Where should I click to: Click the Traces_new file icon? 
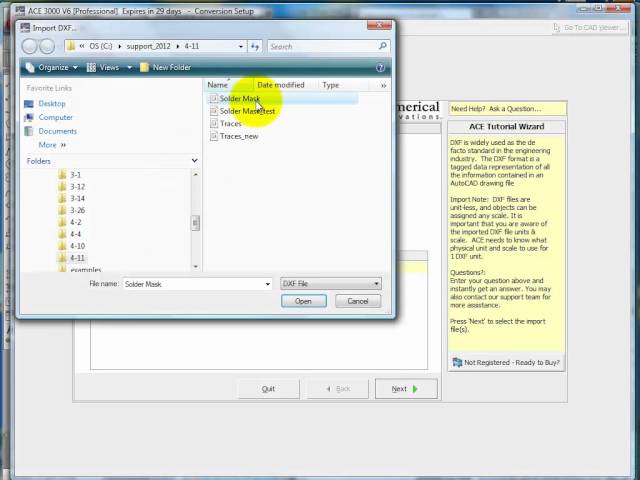213,136
